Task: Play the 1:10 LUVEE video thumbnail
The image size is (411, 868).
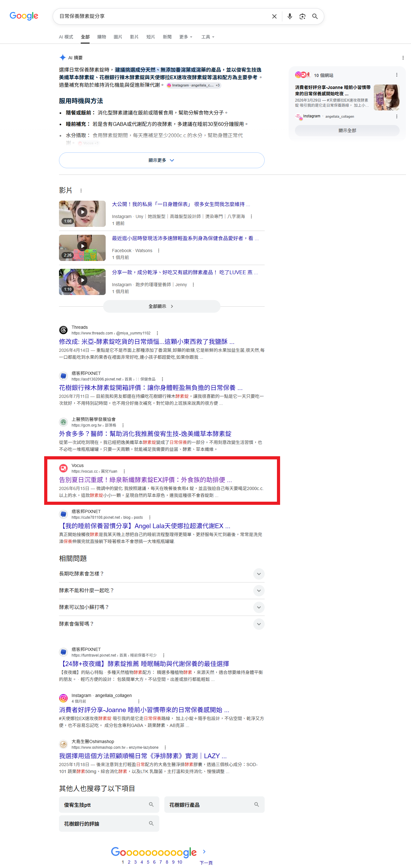Action: coord(82,282)
